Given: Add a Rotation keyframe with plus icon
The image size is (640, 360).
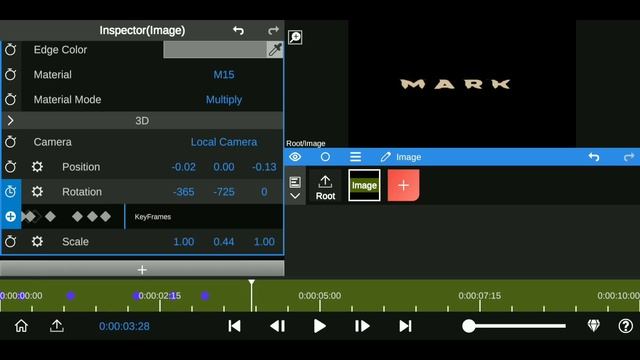Looking at the screenshot, I should [x=11, y=216].
